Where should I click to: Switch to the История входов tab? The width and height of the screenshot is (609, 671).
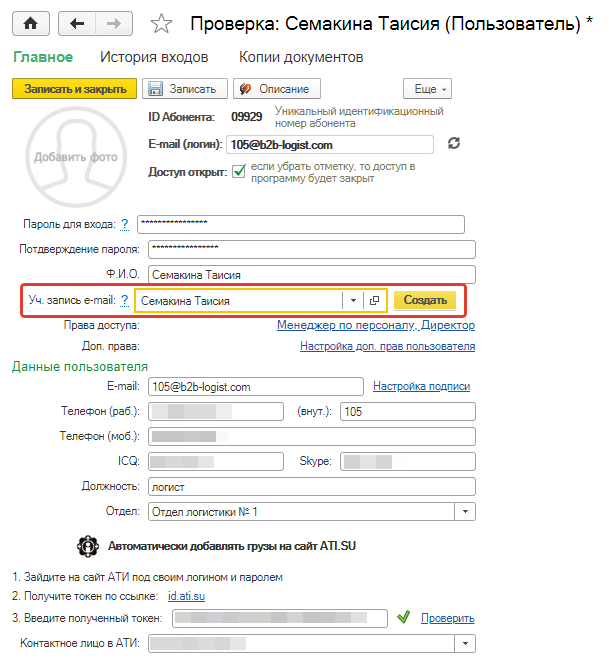[x=154, y=57]
